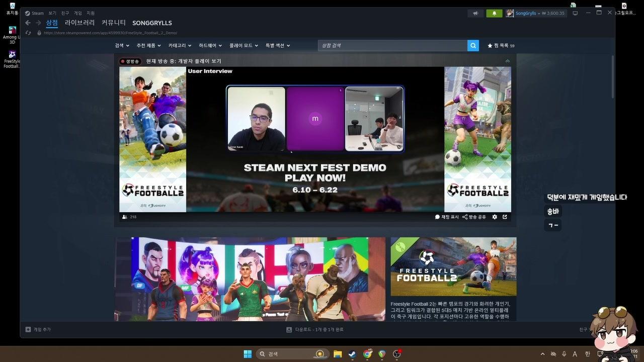This screenshot has width=644, height=362.
Task: Click the SongGrylls profile avatar
Action: [x=510, y=13]
